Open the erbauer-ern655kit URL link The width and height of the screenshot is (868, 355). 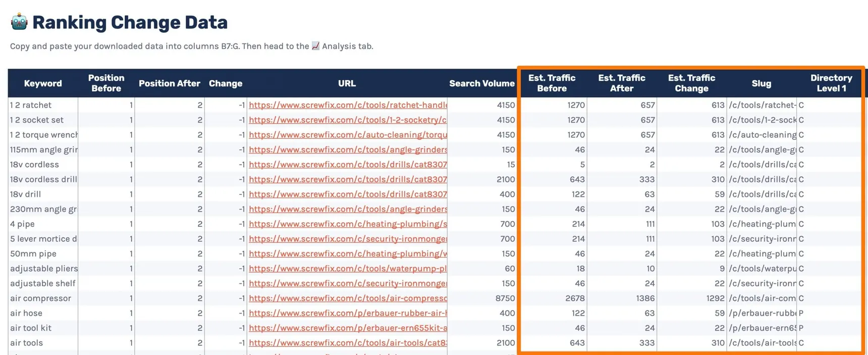click(348, 328)
